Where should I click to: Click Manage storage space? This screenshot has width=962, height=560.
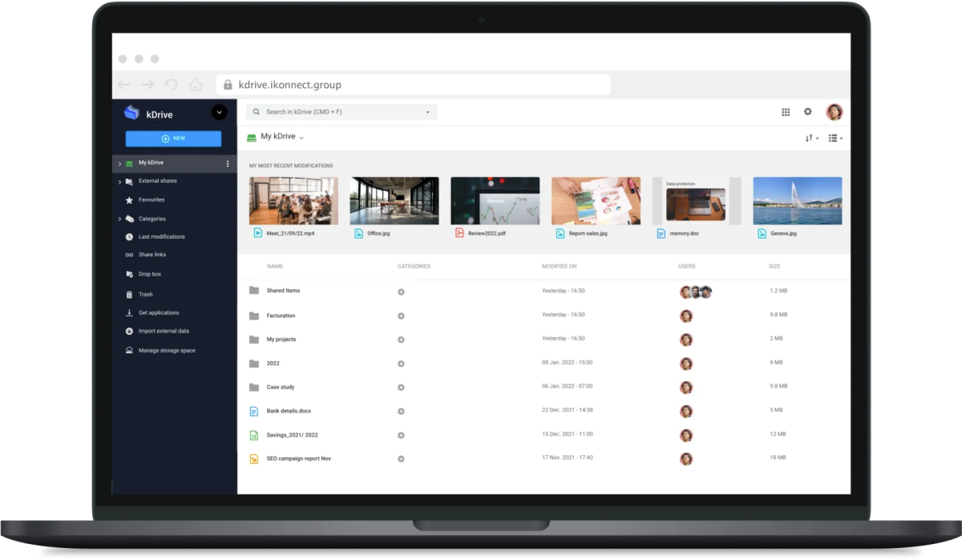[167, 351]
